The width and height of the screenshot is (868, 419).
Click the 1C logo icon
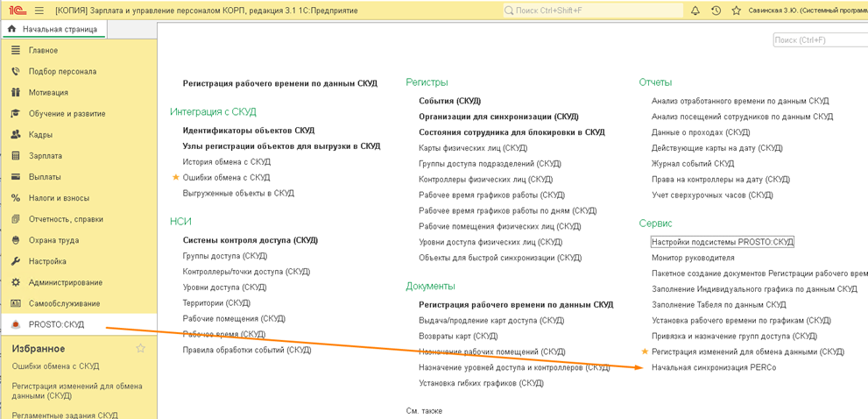pos(16,11)
